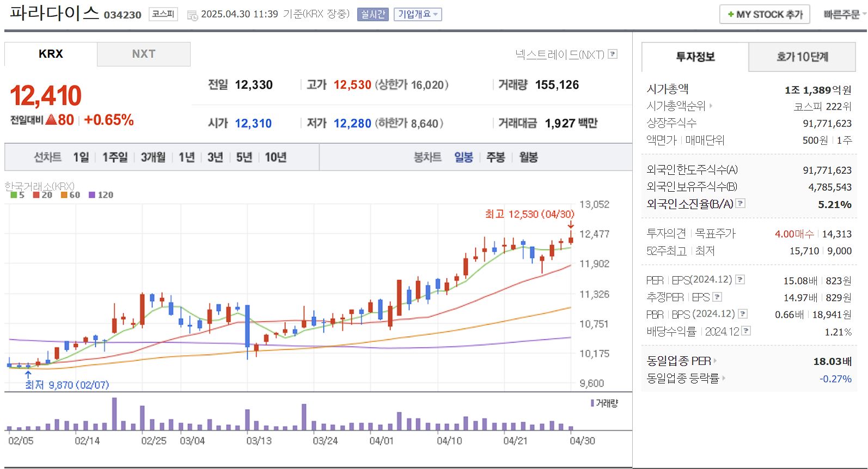Click the 시가 value 12,310
This screenshot has width=868, height=469.
point(253,123)
